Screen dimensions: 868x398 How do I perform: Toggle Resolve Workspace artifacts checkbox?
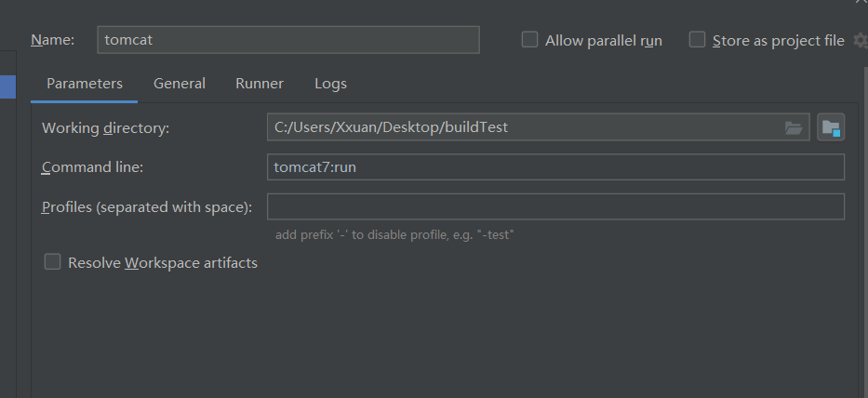pos(53,262)
